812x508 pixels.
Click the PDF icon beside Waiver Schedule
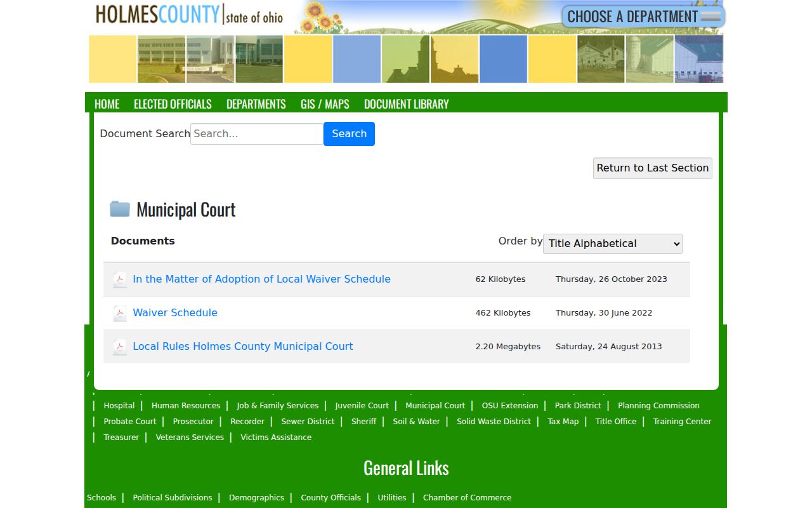coord(120,313)
